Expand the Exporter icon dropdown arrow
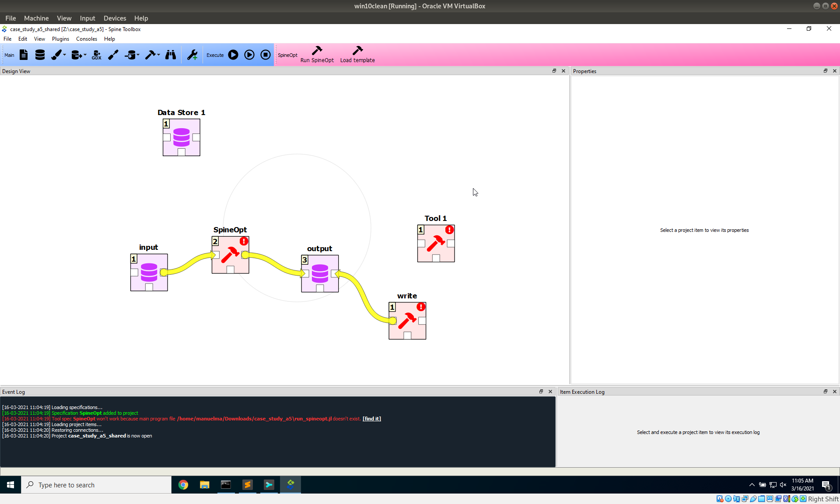 pos(85,54)
